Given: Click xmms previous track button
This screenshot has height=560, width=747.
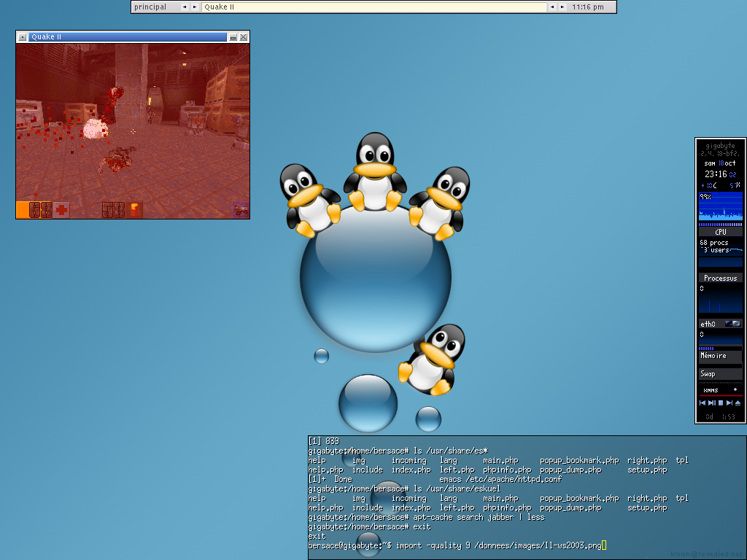Looking at the screenshot, I should tap(703, 402).
